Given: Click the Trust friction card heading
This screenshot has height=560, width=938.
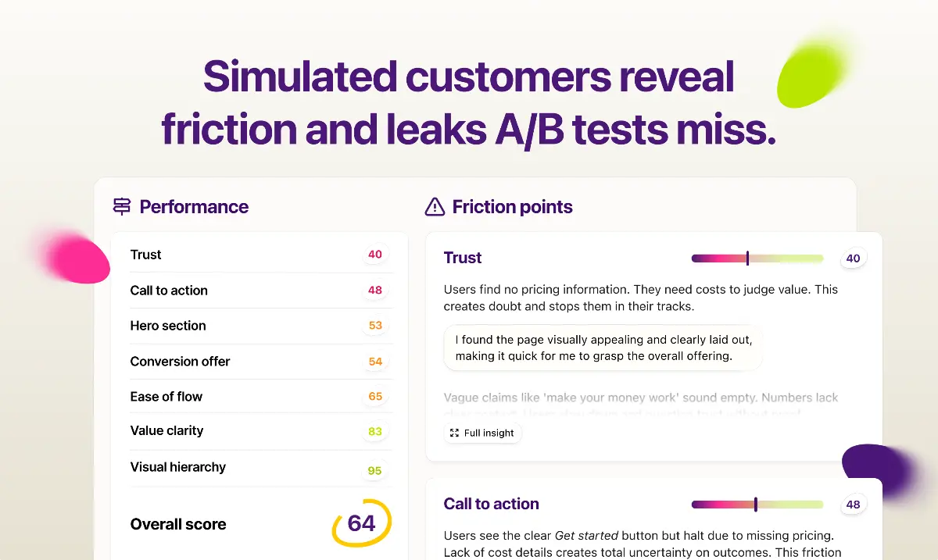Looking at the screenshot, I should (463, 258).
